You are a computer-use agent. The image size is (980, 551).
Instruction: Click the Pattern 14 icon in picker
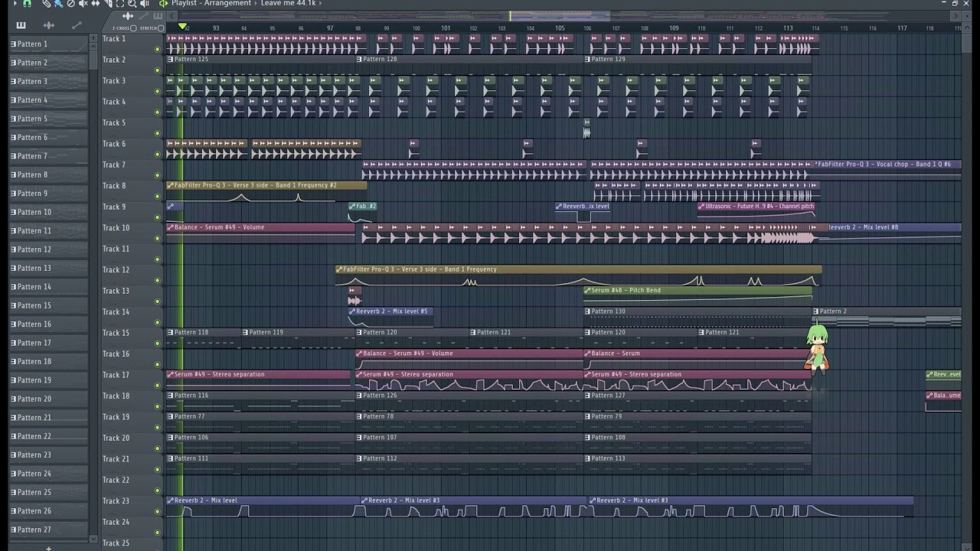point(13,287)
